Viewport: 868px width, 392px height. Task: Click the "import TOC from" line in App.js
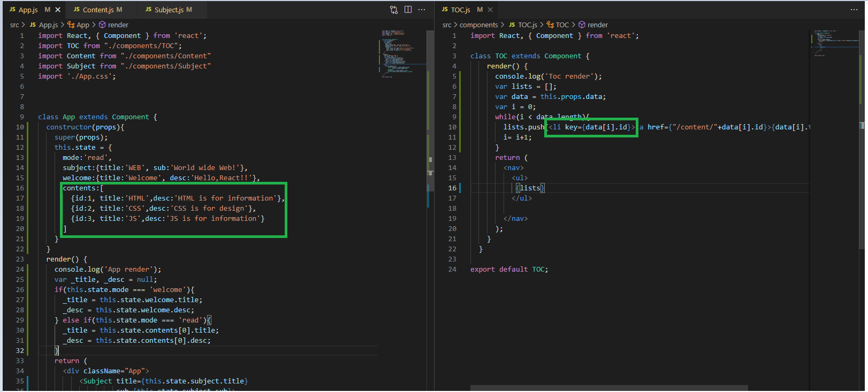[110, 46]
